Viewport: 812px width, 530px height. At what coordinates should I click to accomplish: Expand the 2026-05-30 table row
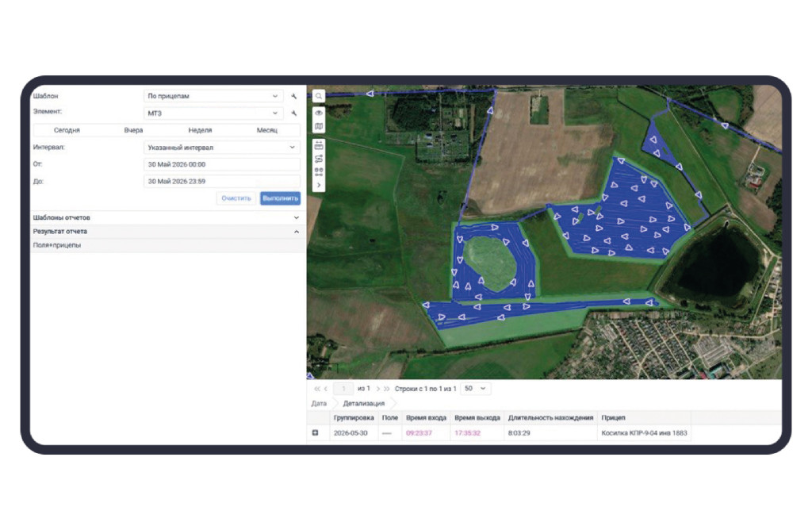click(315, 432)
